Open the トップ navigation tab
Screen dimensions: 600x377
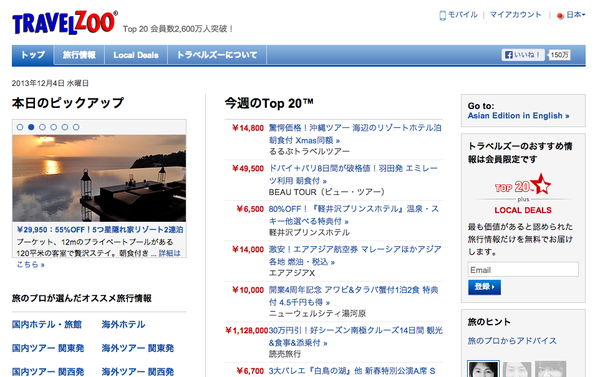point(33,55)
